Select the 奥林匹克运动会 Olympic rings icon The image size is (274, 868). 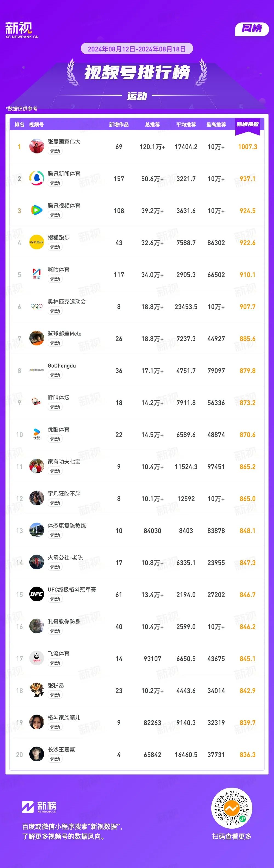36,306
